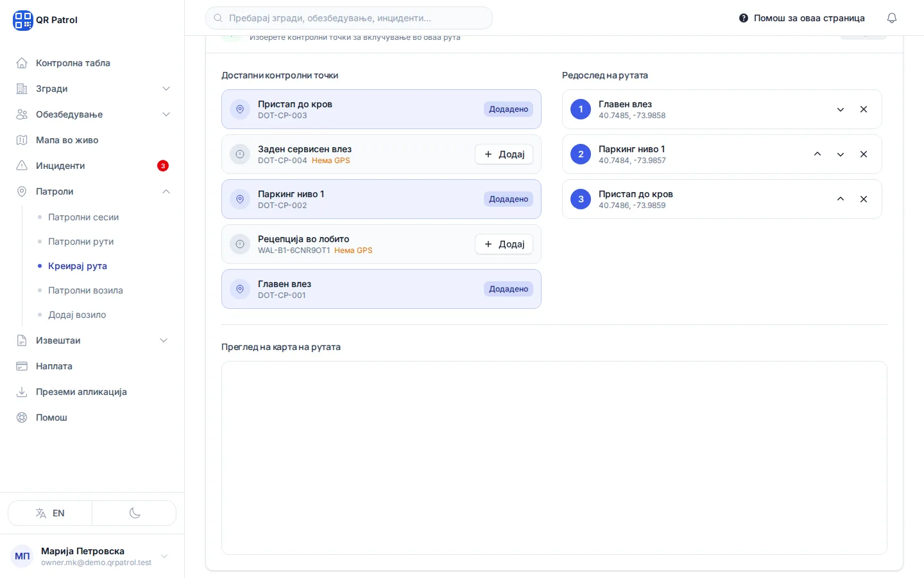Open Наплата page
This screenshot has height=578, width=924.
tap(92, 366)
